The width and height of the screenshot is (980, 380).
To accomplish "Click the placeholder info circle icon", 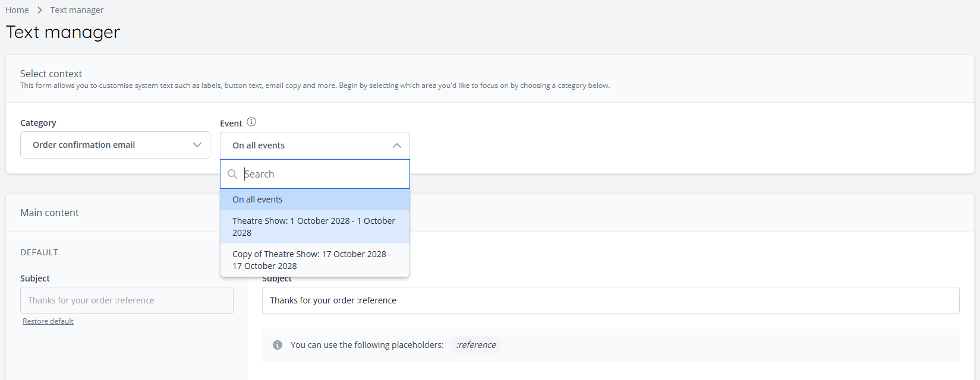I will 278,345.
